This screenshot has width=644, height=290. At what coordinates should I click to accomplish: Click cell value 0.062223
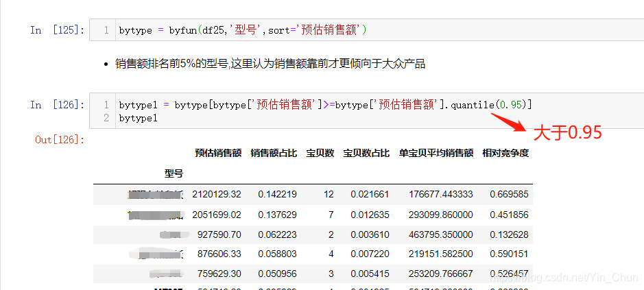pos(277,234)
